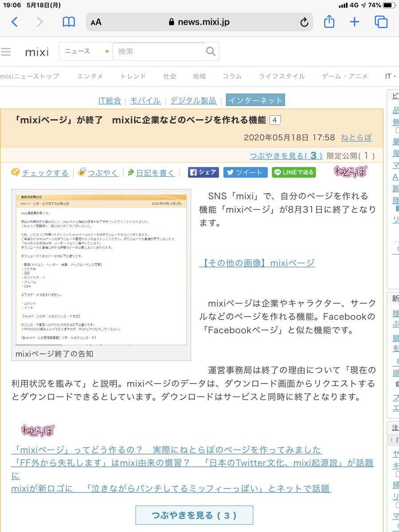Click the mixi logo
The image size is (399, 532).
(x=37, y=52)
